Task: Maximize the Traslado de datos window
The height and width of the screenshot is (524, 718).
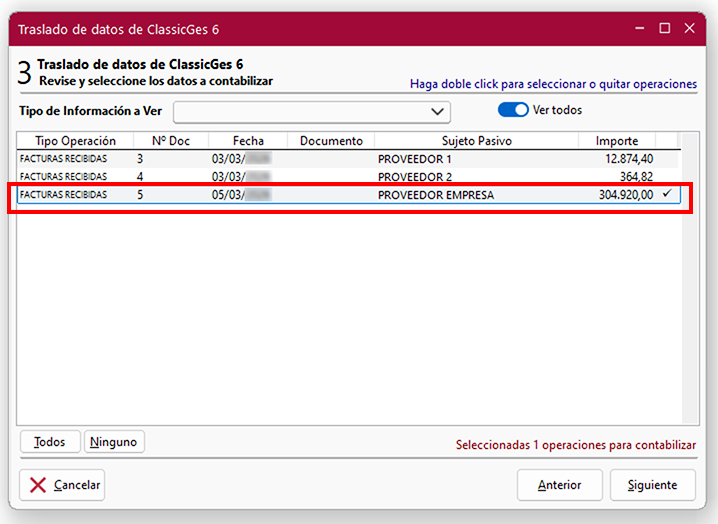Action: (664, 29)
